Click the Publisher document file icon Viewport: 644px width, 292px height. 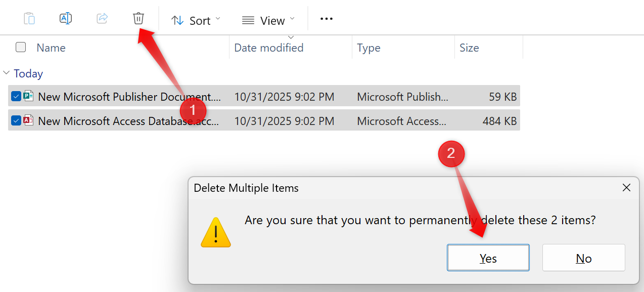[x=28, y=96]
